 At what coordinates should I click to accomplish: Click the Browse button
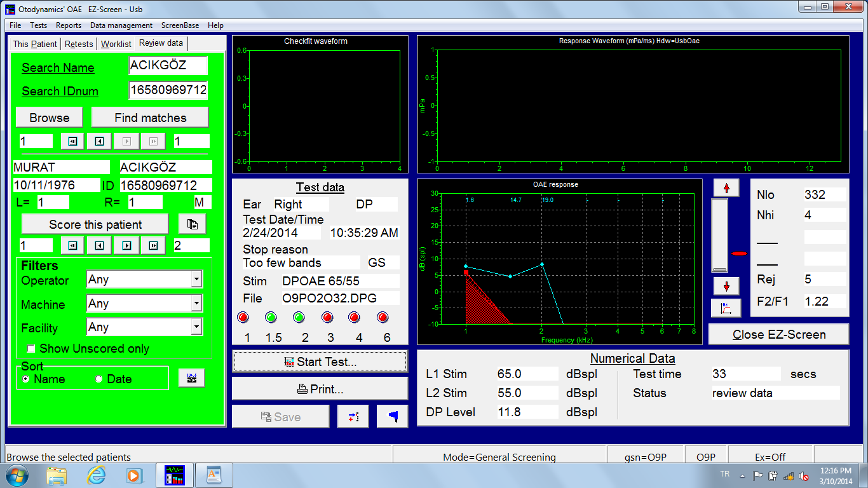[x=50, y=118]
